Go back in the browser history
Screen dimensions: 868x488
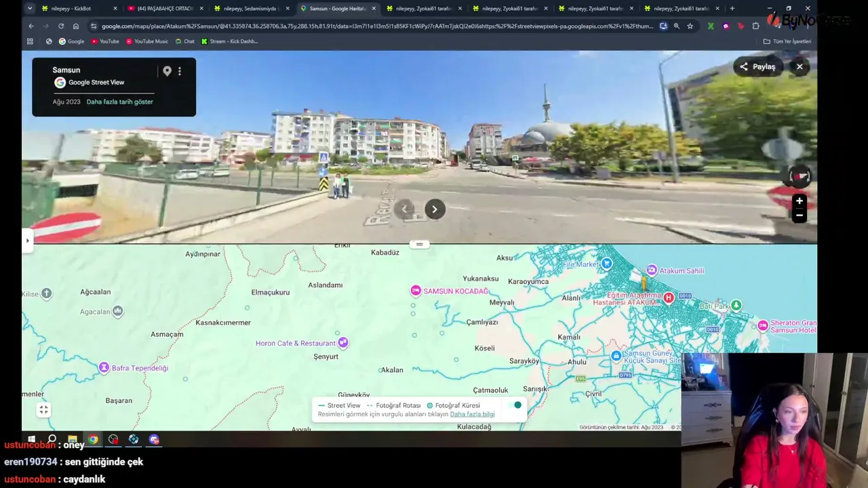tap(31, 26)
